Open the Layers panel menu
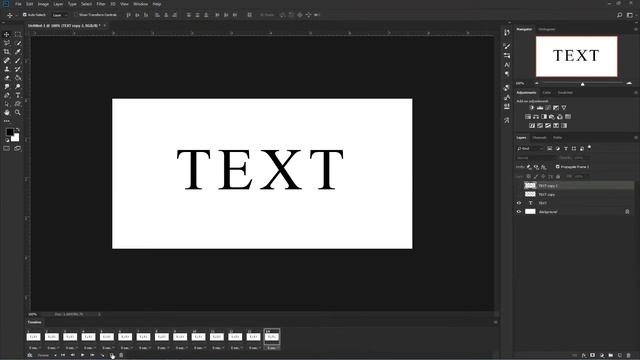The width and height of the screenshot is (640, 360). click(636, 138)
